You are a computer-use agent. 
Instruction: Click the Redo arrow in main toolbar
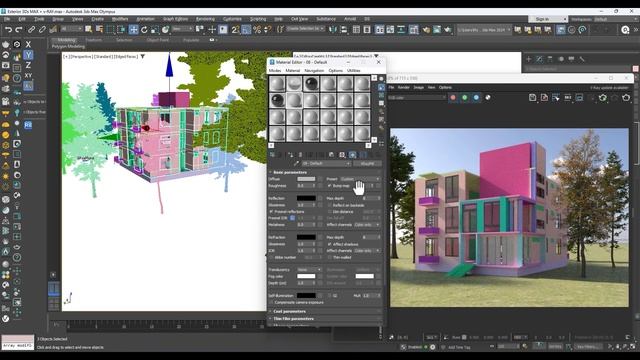coord(19,29)
